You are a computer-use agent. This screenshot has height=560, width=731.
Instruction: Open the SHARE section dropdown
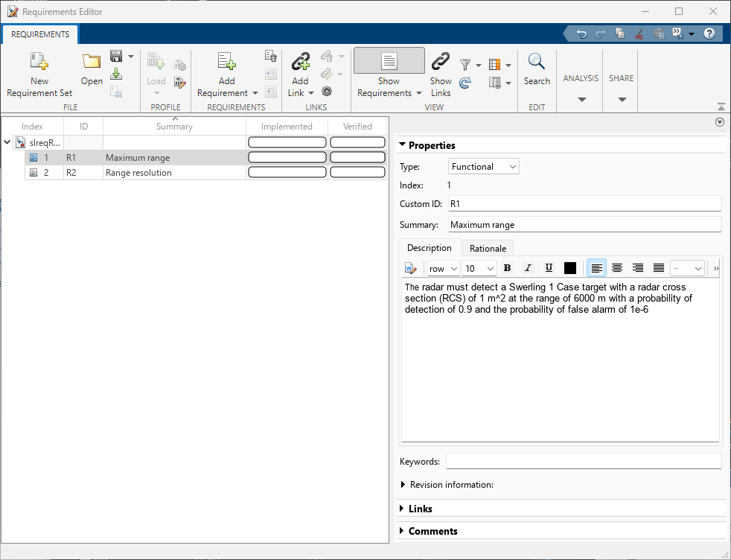tap(622, 99)
